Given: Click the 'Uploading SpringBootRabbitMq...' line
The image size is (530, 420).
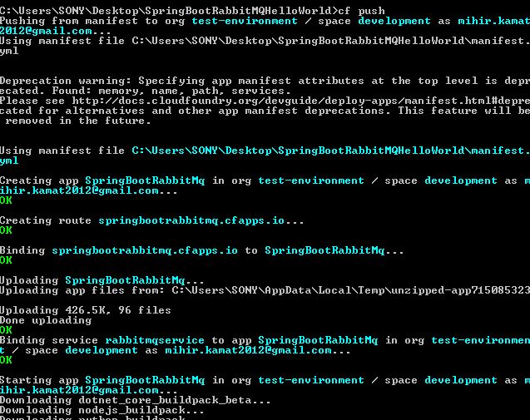Looking at the screenshot, I should click(102, 280).
